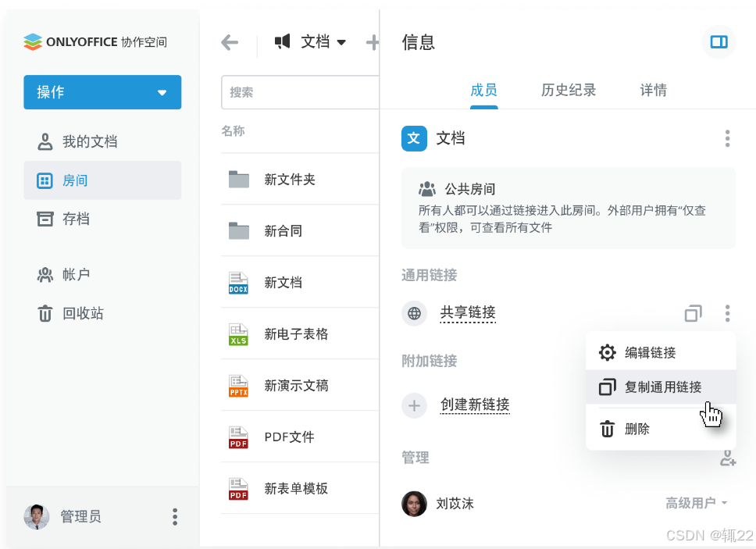This screenshot has width=756, height=549.
Task: Click the 创建新链接 link
Action: tap(475, 405)
